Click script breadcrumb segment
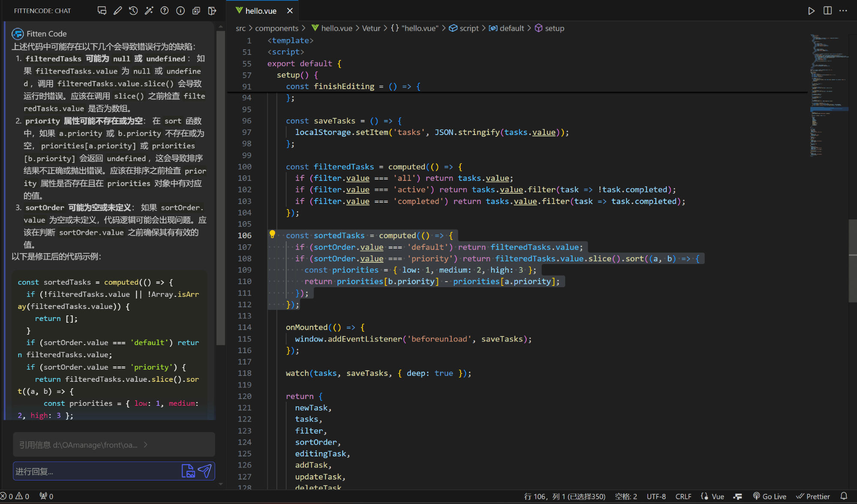Screen dimensions: 857x504 pos(464,28)
